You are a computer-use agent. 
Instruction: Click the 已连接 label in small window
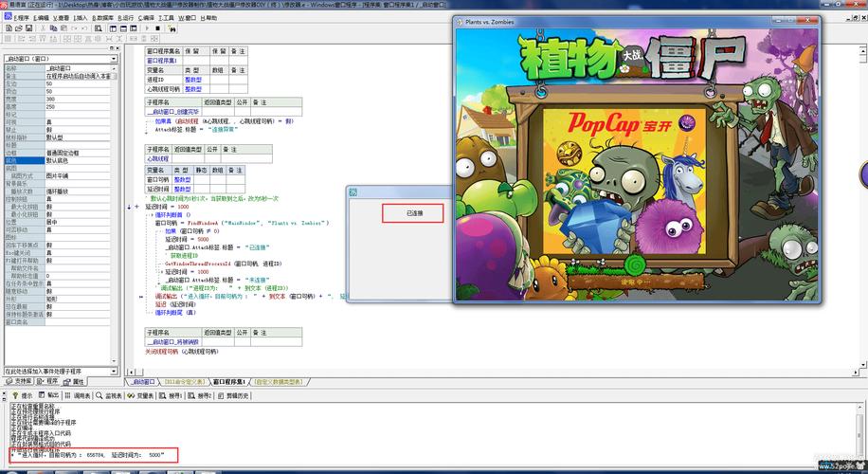click(x=413, y=213)
